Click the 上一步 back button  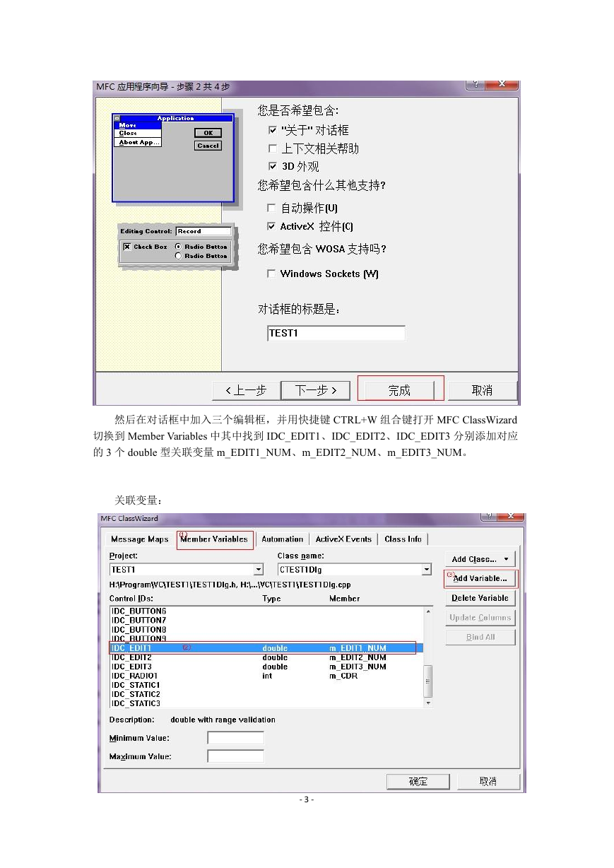[x=246, y=390]
